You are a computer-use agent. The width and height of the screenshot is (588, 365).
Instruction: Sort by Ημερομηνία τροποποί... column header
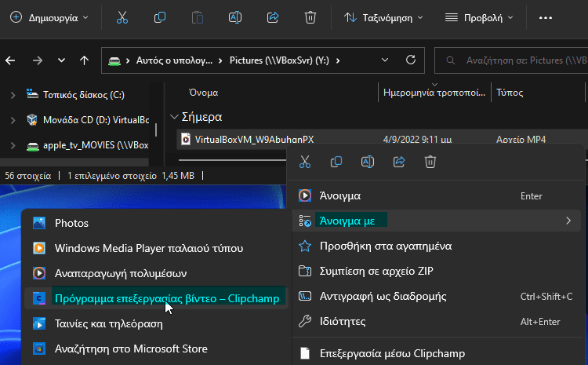click(434, 93)
